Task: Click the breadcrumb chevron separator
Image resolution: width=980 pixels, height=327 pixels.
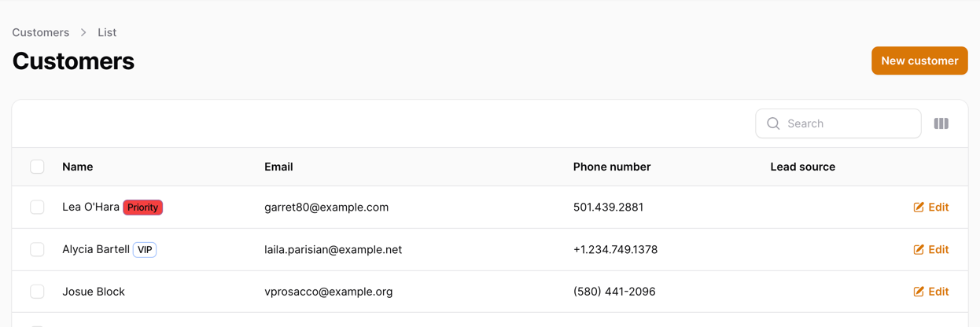Action: click(x=83, y=32)
